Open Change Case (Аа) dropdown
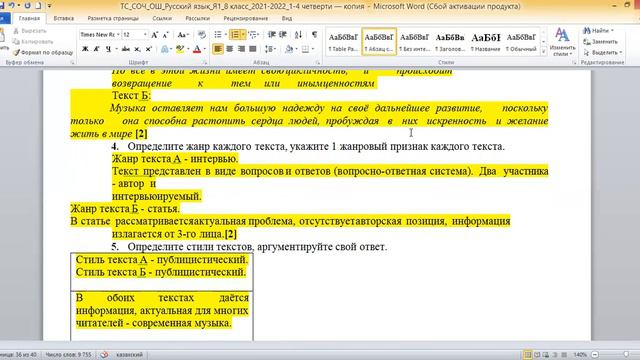Screen dimensions: 640x360 pos(183,35)
